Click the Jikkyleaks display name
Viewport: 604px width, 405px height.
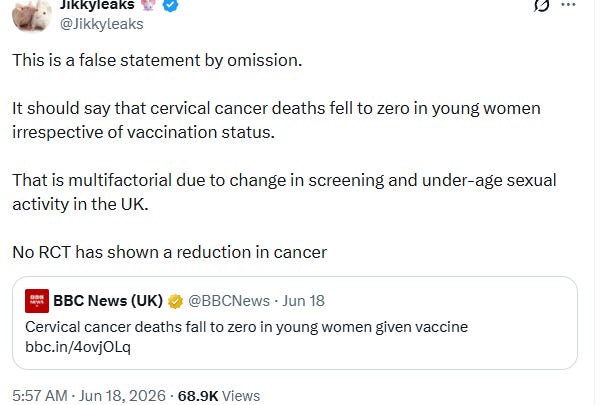coord(97,5)
